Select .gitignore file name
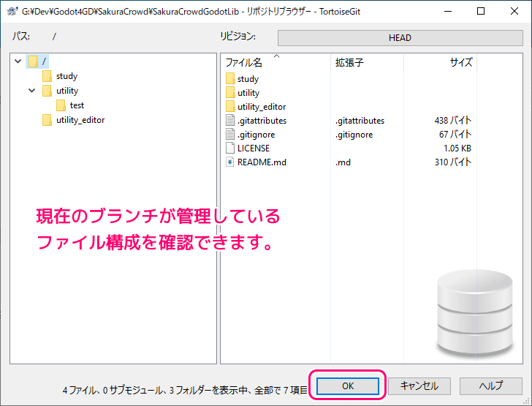532x406 pixels. [256, 135]
